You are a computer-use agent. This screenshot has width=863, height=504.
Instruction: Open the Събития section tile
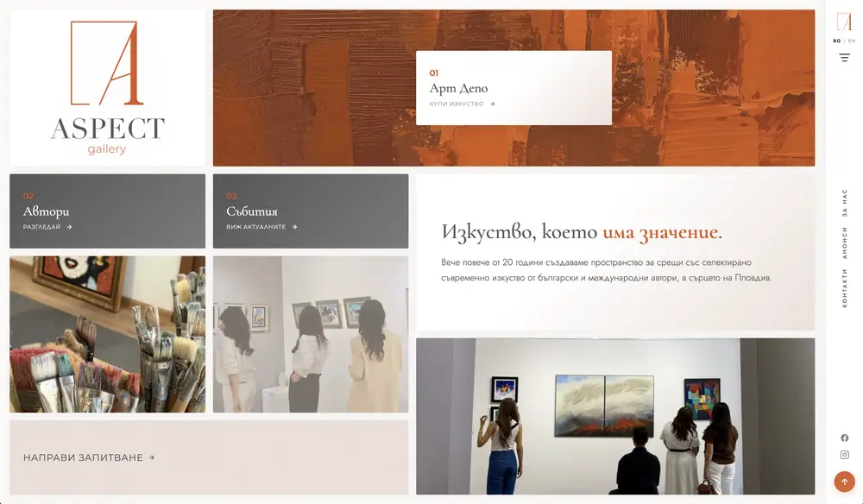311,211
